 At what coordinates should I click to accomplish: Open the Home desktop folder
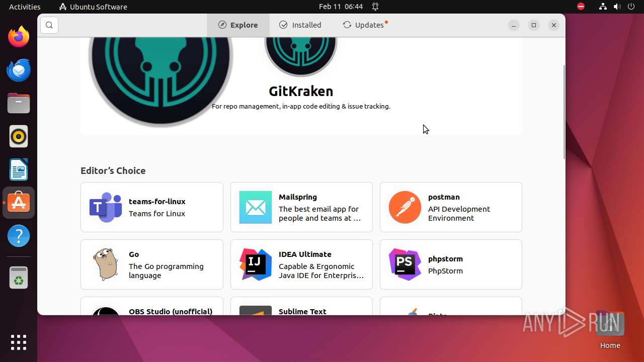[610, 330]
